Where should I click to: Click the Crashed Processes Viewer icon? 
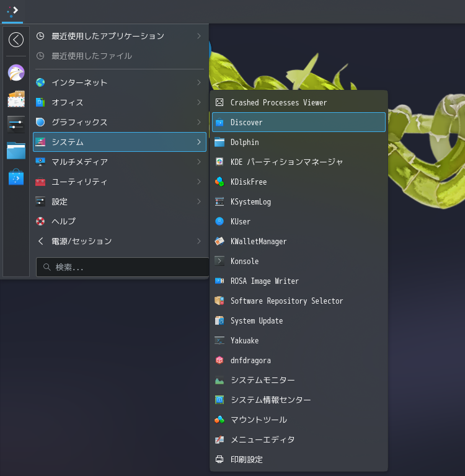(x=219, y=103)
